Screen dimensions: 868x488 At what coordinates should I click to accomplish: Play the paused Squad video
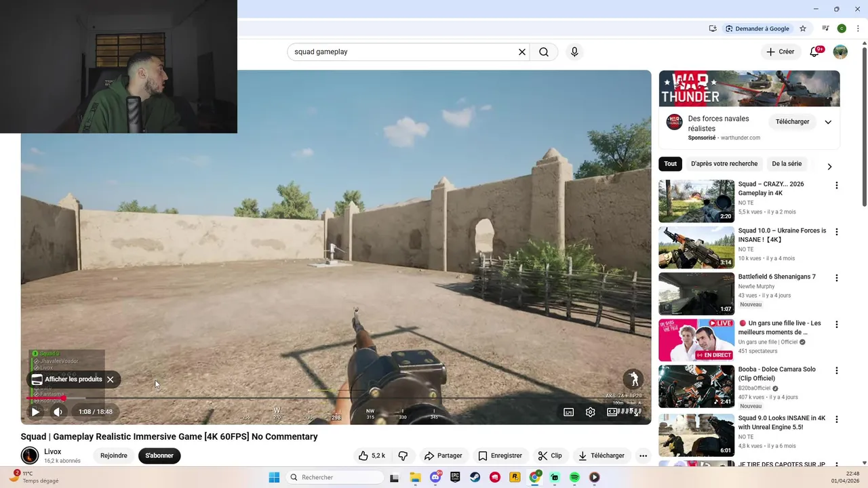tap(35, 411)
